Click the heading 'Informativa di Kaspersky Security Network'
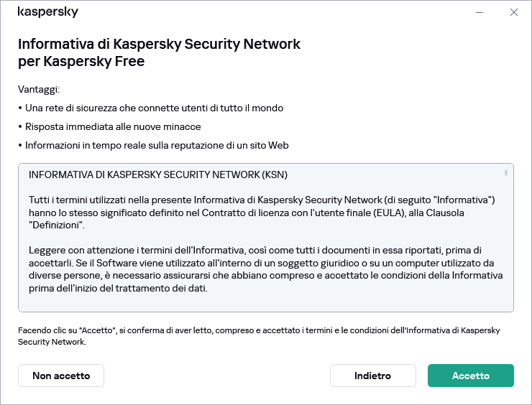The height and width of the screenshot is (405, 532). click(159, 44)
